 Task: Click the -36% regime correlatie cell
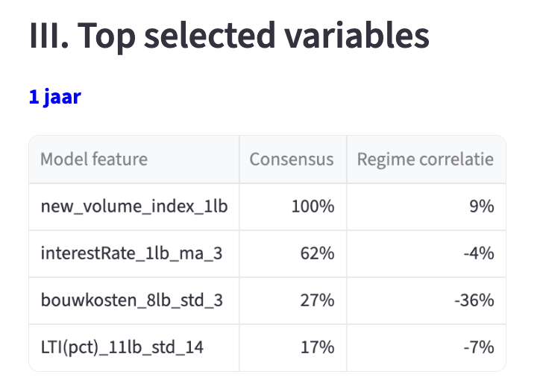point(474,300)
